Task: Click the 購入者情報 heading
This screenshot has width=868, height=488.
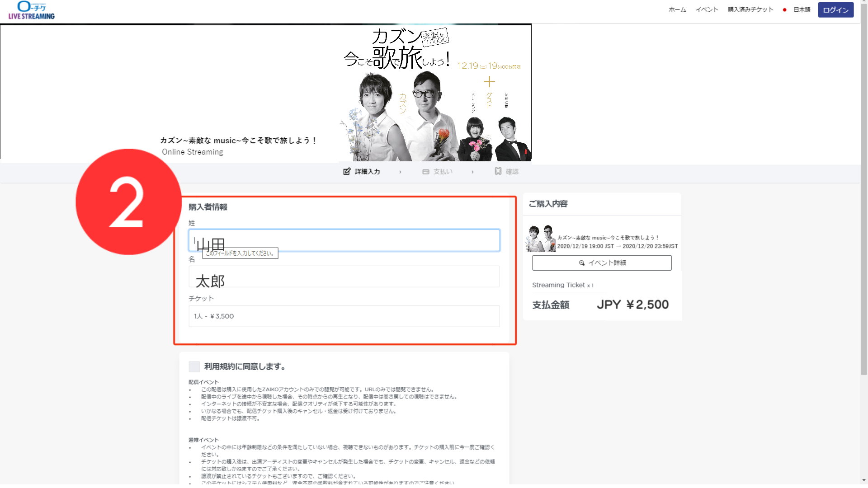Action: pyautogui.click(x=208, y=207)
